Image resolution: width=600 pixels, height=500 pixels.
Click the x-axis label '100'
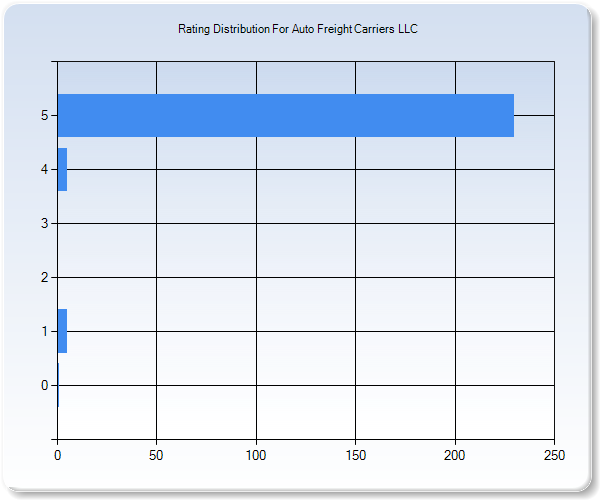tap(256, 455)
